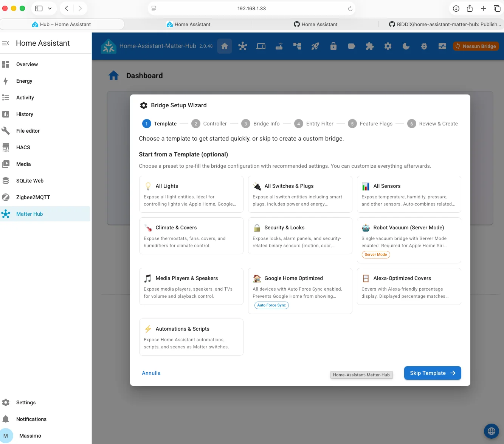Toggle the dark mode moon icon

coord(406,46)
